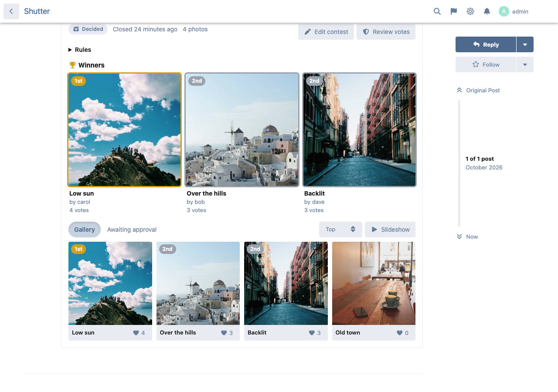Viewport: 558px width, 392px height.
Task: Open the Over the hills gallery thumbnail
Action: coord(198,283)
